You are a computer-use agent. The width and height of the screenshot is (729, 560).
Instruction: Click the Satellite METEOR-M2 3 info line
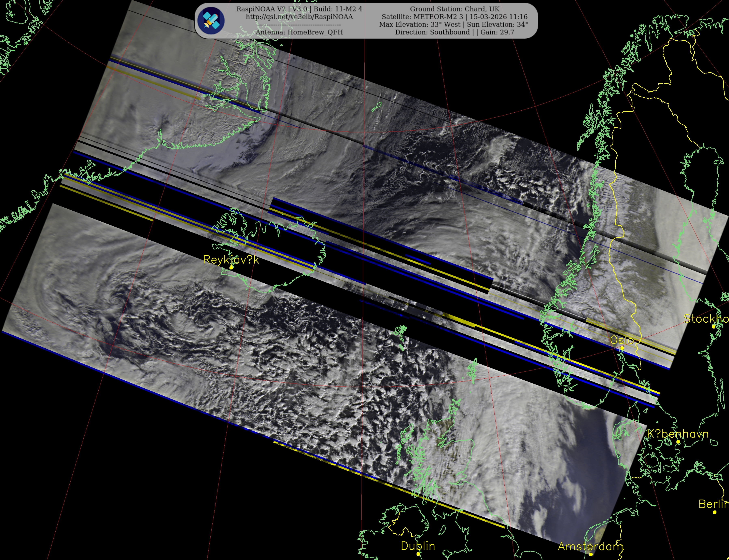coord(454,17)
